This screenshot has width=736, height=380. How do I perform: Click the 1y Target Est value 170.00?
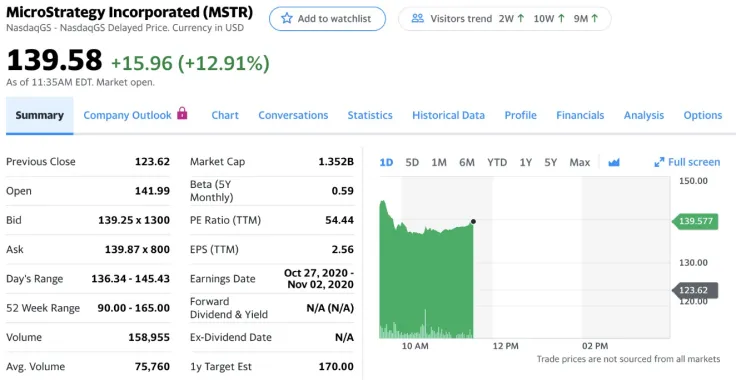(336, 366)
